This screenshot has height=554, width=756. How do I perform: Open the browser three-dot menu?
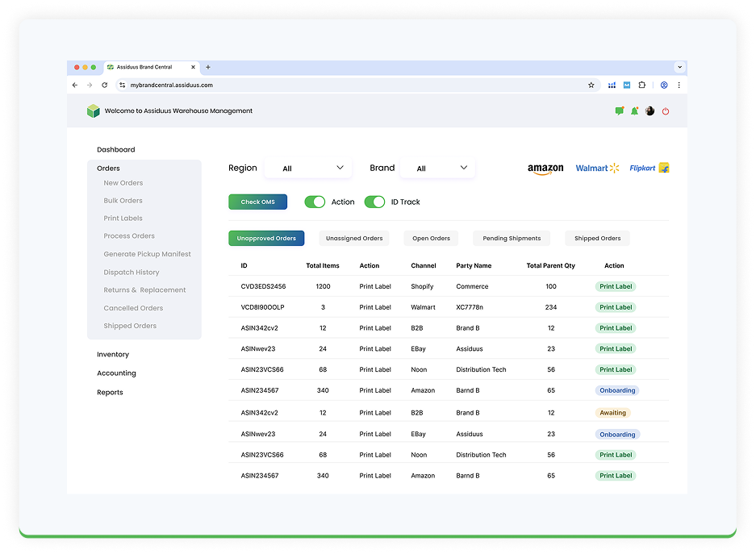coord(679,85)
